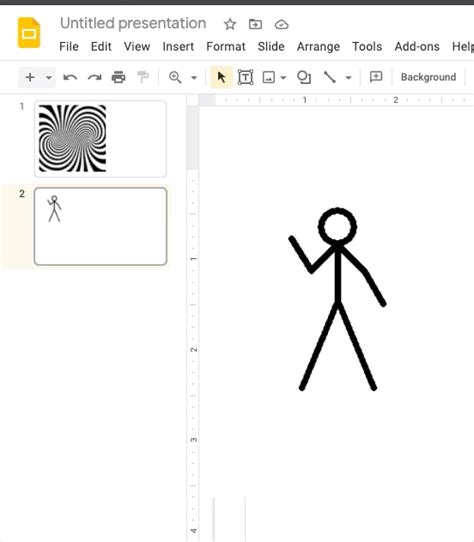Click the Redo arrow icon
Screen dimensions: 474x542
[94, 77]
